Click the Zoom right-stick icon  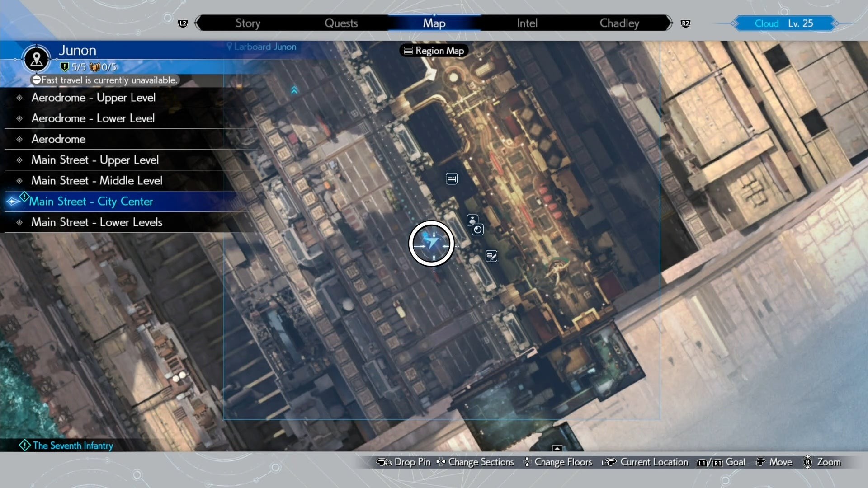click(x=807, y=462)
